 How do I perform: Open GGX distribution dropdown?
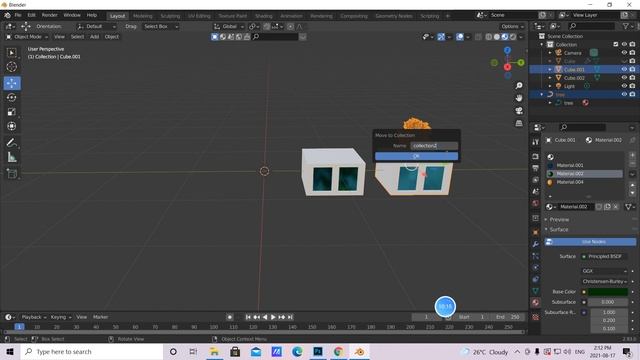[604, 271]
